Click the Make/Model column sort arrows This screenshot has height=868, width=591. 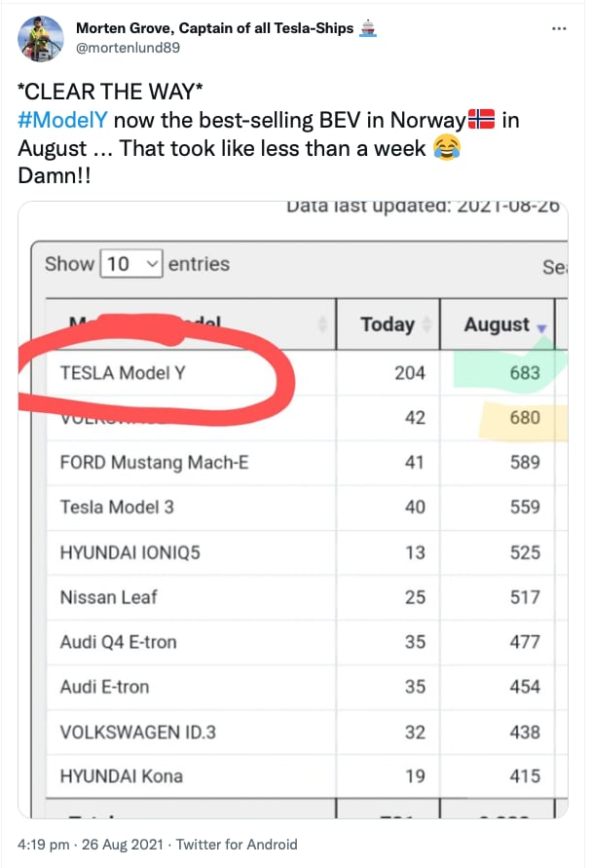click(322, 324)
